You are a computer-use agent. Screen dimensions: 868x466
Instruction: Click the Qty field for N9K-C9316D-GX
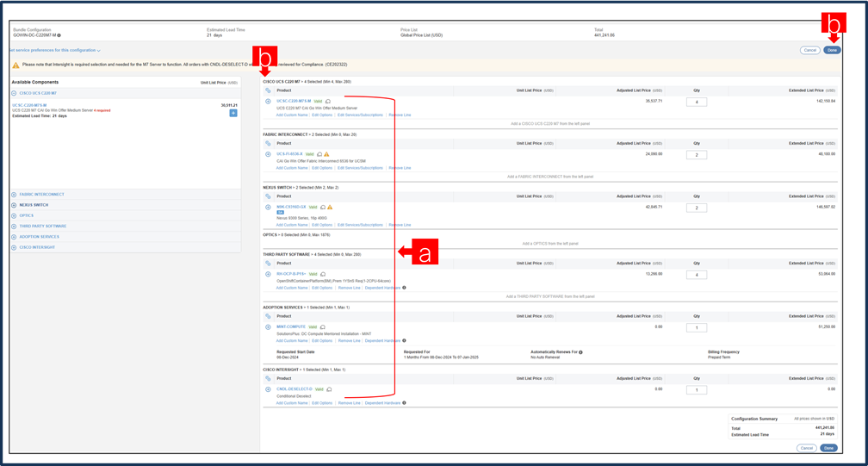click(x=697, y=208)
